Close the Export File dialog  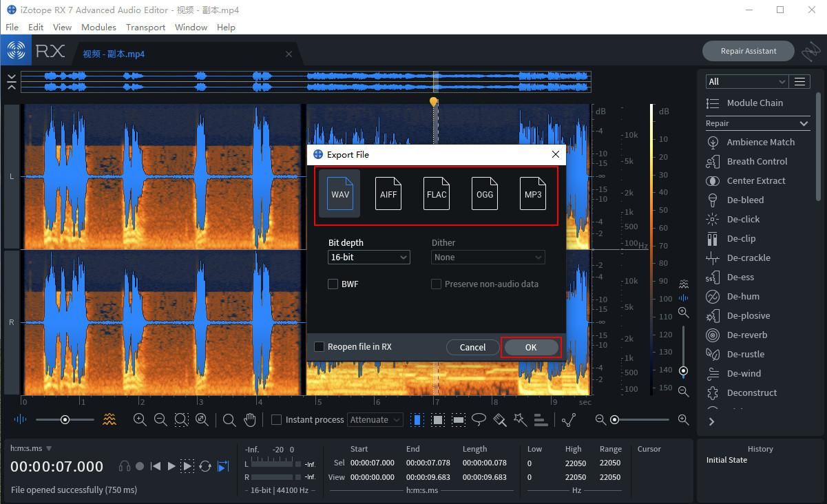pyautogui.click(x=556, y=154)
